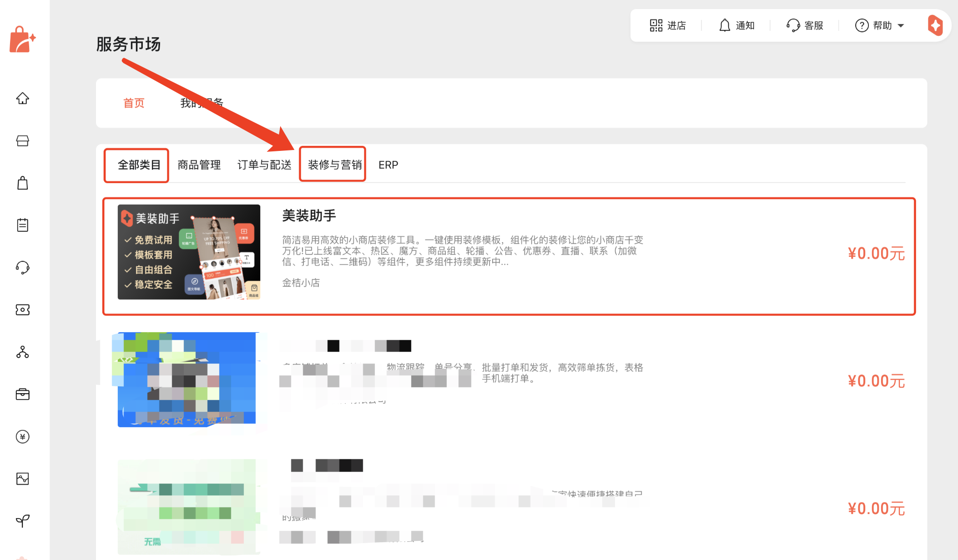Open the orders clipboard sidebar icon
958x560 pixels.
[22, 225]
